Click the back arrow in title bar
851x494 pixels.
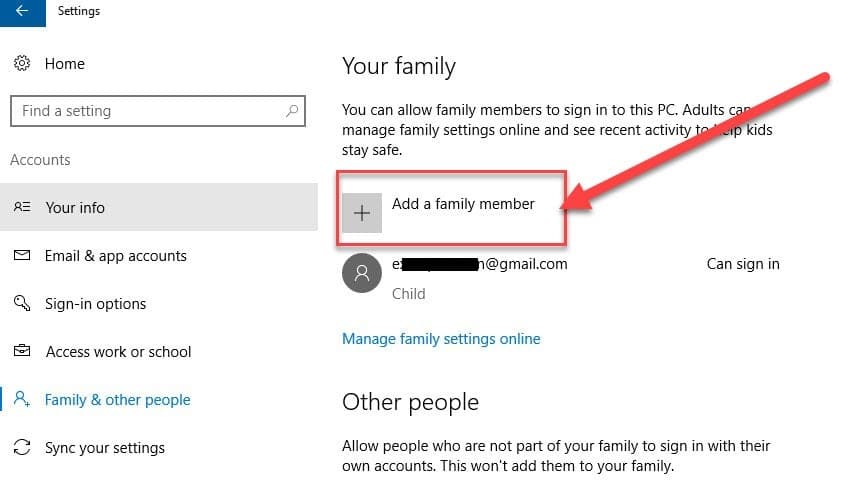22,12
